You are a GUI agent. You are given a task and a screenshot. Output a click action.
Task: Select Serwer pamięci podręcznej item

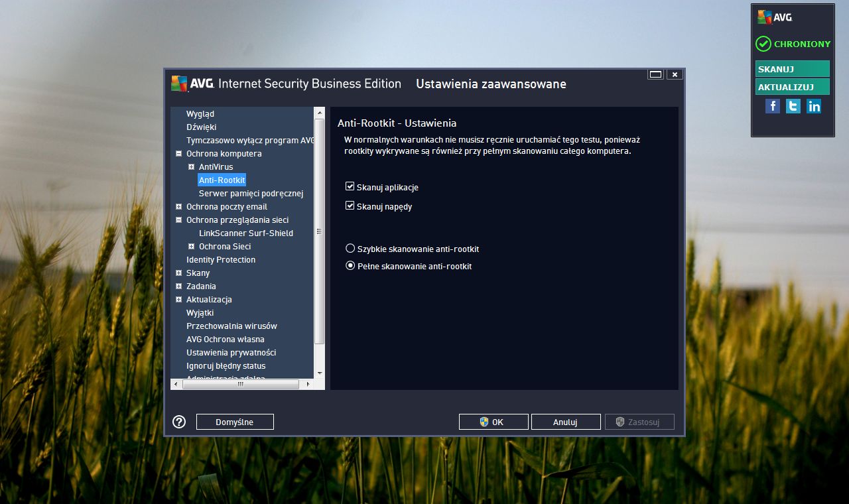(251, 193)
